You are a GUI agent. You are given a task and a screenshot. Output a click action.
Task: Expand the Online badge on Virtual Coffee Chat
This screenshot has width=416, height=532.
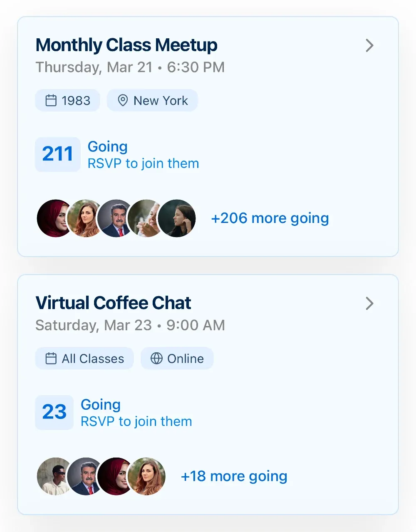point(177,358)
